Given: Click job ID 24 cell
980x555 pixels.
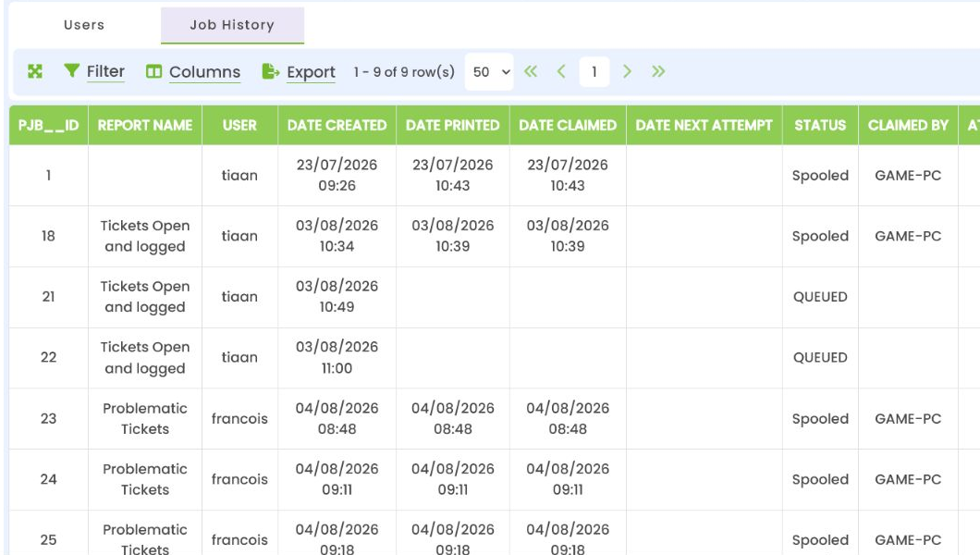Looking at the screenshot, I should coord(48,479).
